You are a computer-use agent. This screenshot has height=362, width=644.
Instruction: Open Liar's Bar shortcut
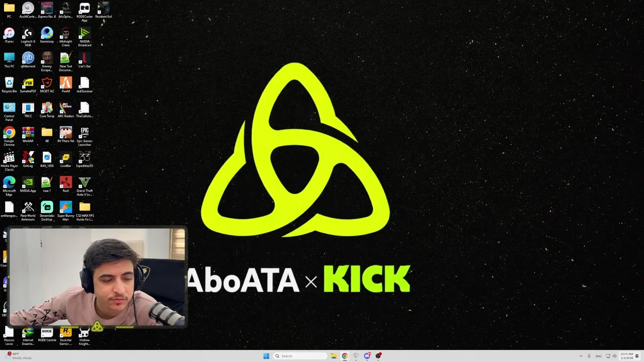pos(85,60)
